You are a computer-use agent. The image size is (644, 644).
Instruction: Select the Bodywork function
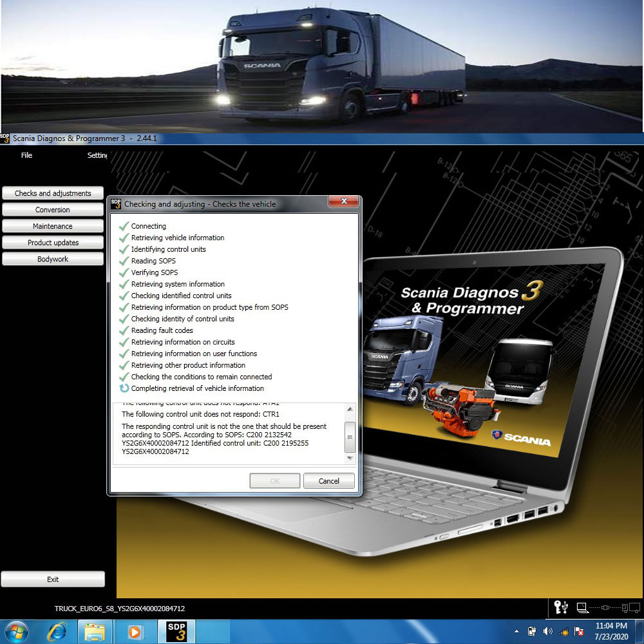53,258
